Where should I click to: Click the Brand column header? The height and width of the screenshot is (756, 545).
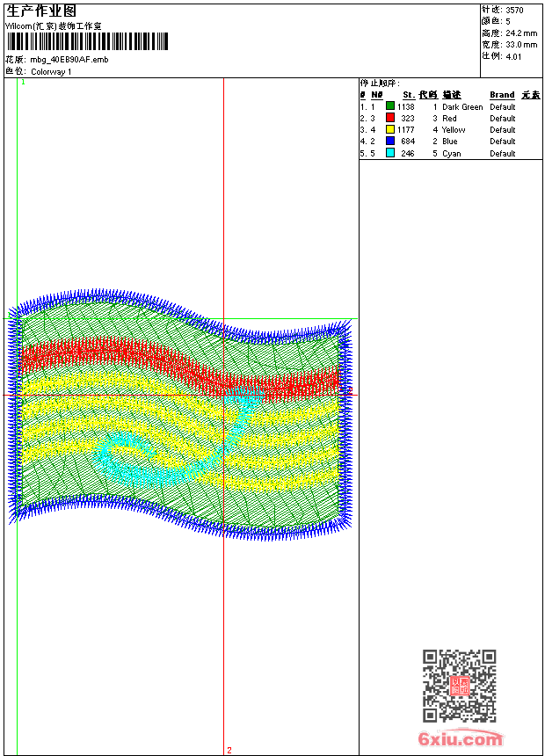pyautogui.click(x=502, y=95)
